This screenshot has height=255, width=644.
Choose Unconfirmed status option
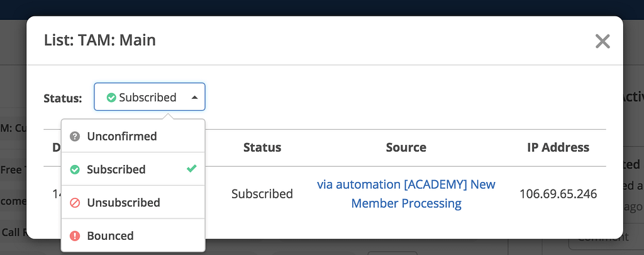pos(133,136)
